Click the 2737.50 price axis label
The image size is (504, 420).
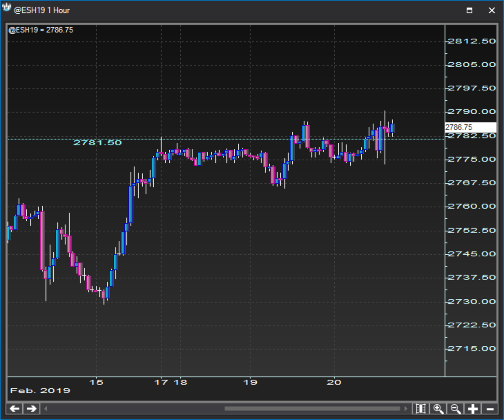click(471, 277)
